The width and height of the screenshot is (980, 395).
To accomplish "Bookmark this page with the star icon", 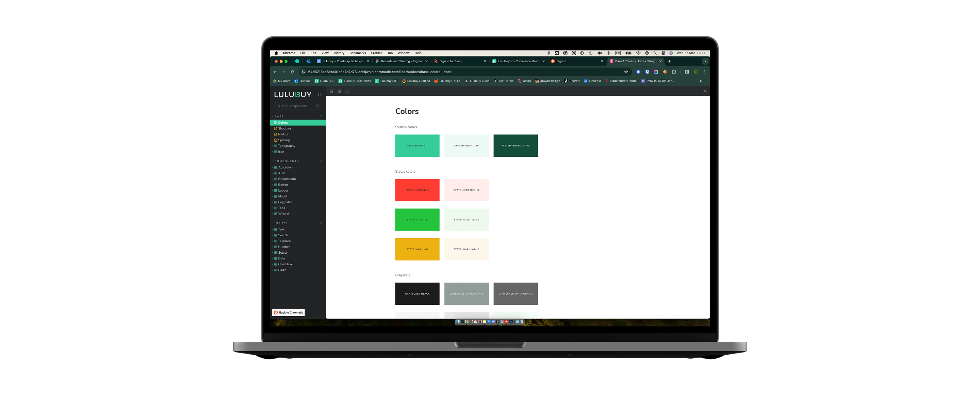I will (626, 72).
